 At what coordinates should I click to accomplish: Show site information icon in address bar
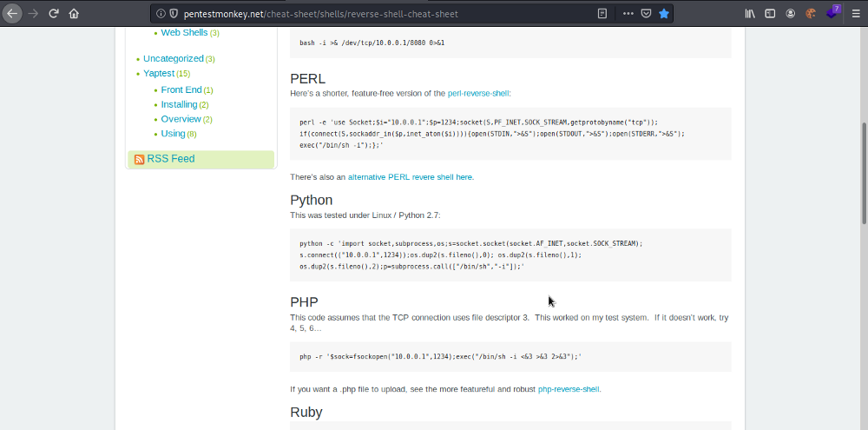161,14
